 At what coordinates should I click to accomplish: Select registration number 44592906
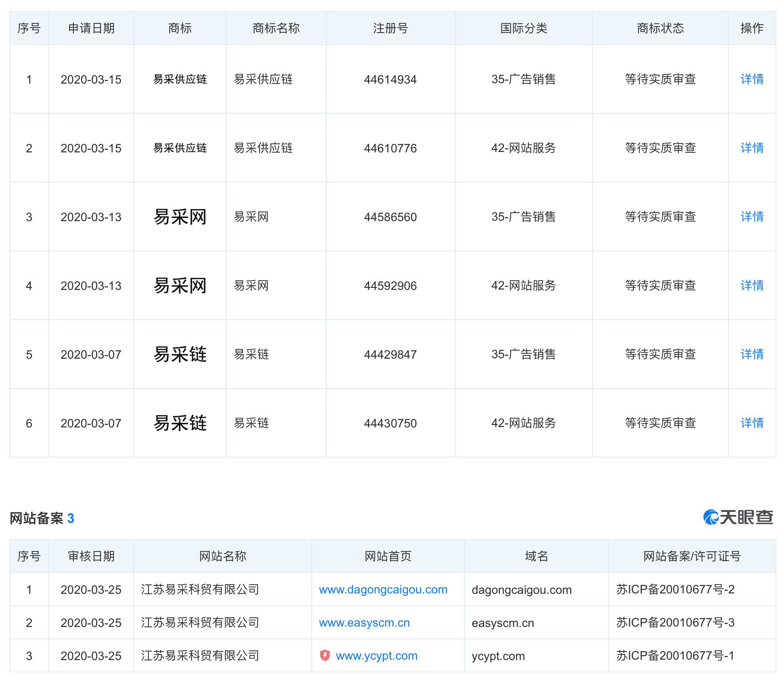pyautogui.click(x=390, y=286)
